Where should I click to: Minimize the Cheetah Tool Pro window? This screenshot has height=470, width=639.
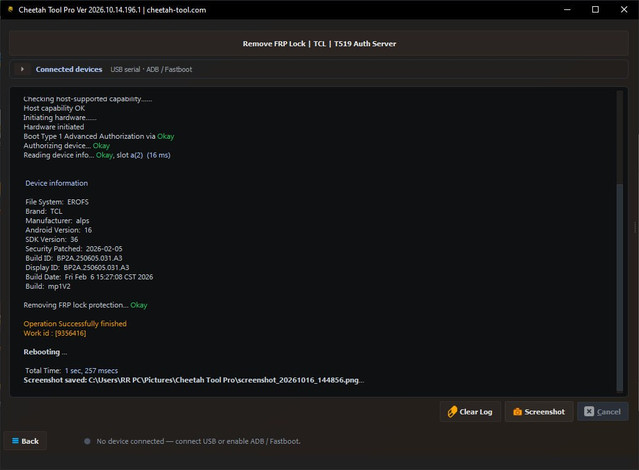567,9
